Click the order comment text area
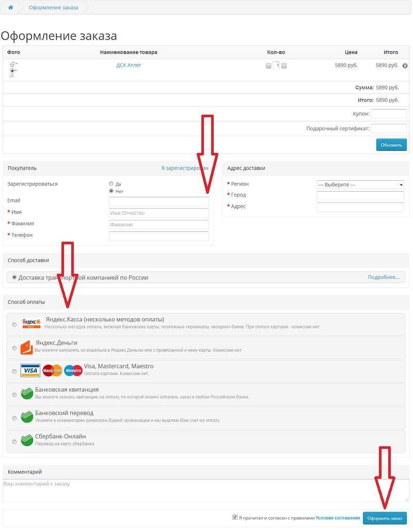The width and height of the screenshot is (413, 532). coord(206,490)
